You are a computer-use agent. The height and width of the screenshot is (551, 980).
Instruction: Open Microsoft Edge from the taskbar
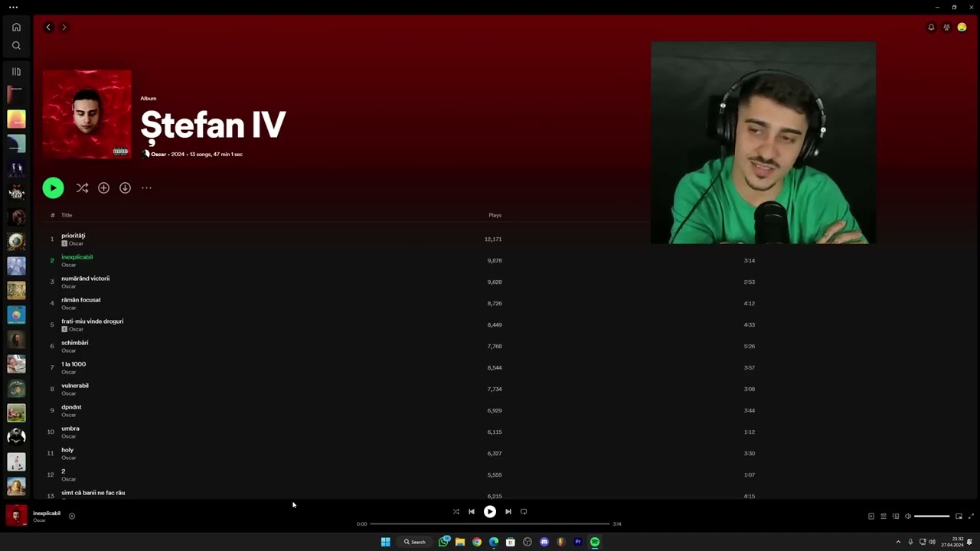[x=494, y=542]
